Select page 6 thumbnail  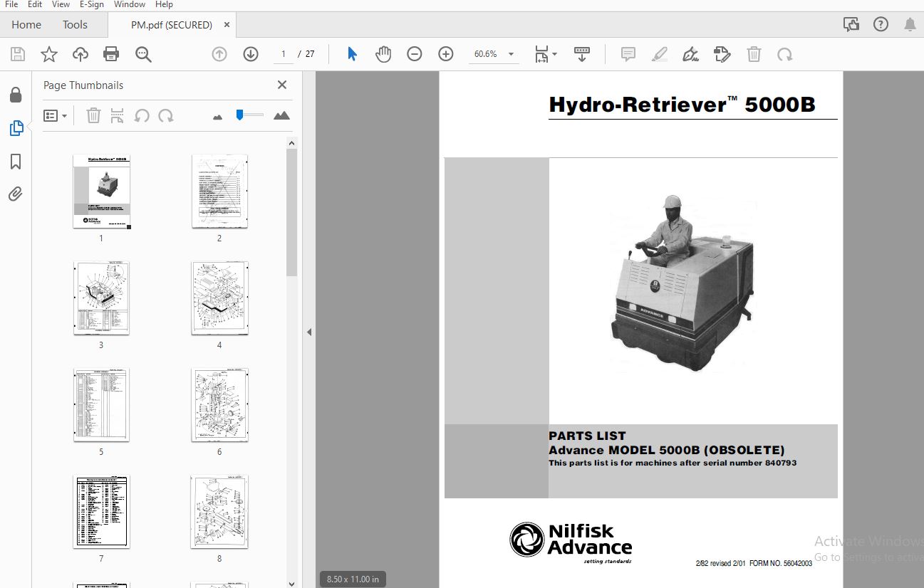click(x=219, y=405)
